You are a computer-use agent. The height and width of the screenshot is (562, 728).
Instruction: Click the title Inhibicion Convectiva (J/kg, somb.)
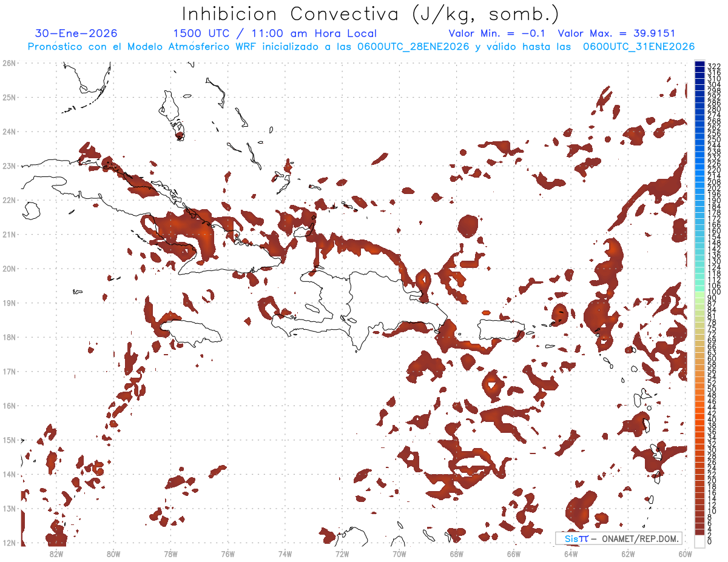[x=371, y=13]
